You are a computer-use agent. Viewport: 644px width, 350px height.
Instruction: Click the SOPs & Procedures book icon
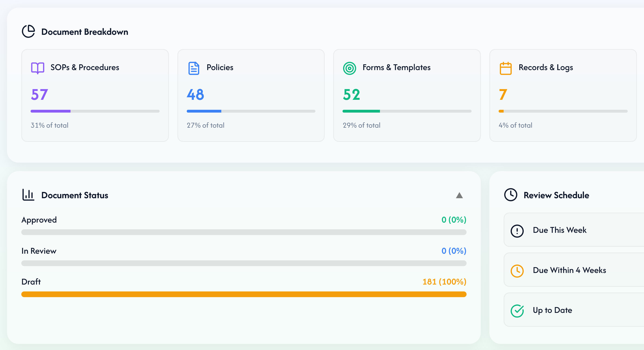point(38,68)
